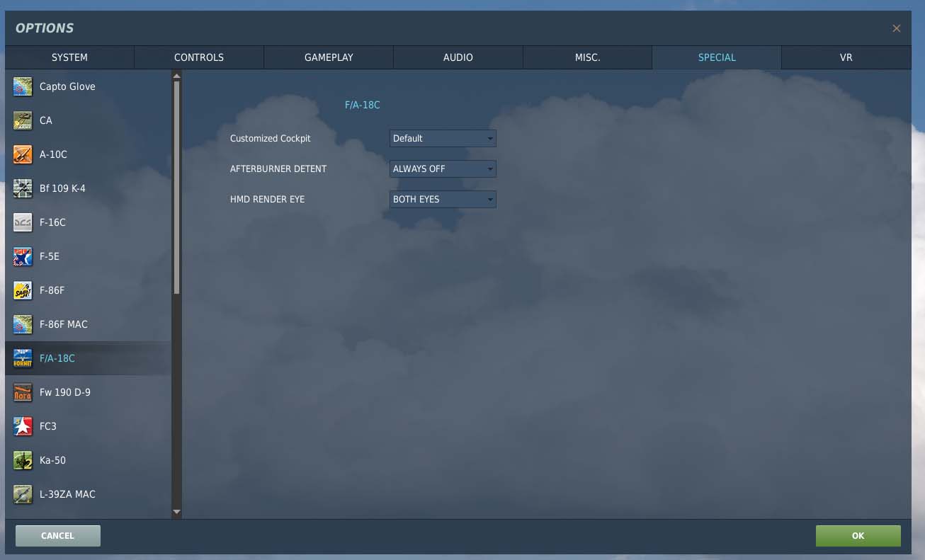The height and width of the screenshot is (560, 925).
Task: Pick the F-5E module icon
Action: pos(23,256)
